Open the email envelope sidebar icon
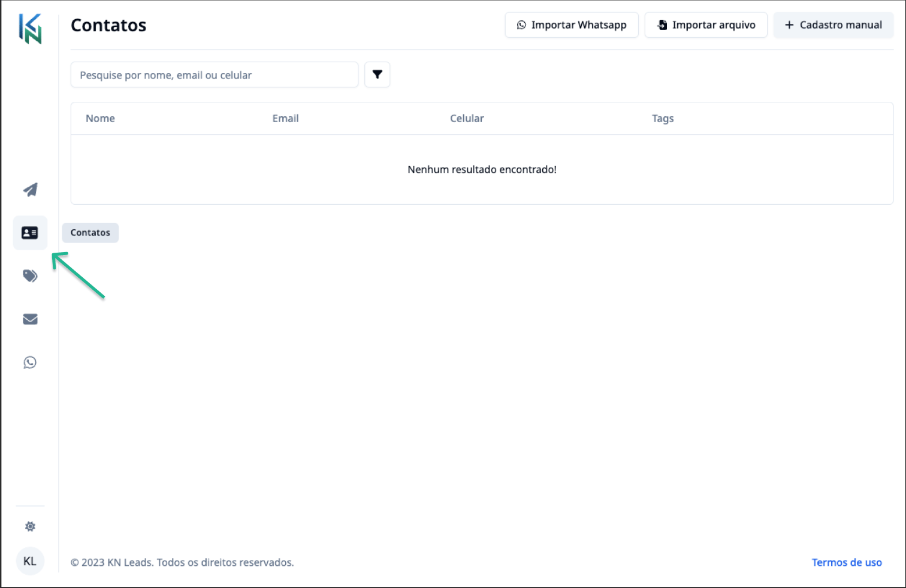906x588 pixels. tap(30, 319)
